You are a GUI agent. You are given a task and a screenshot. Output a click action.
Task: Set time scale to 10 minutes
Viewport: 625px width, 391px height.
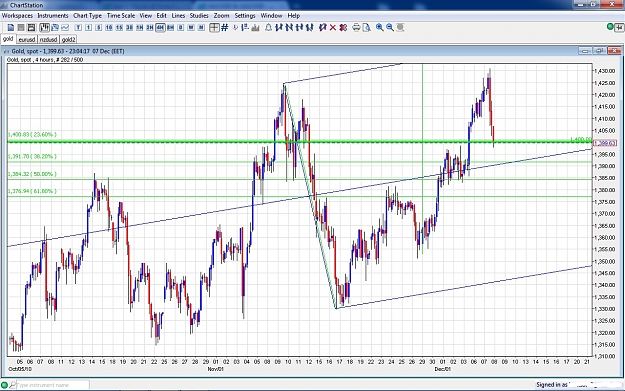pyautogui.click(x=108, y=28)
